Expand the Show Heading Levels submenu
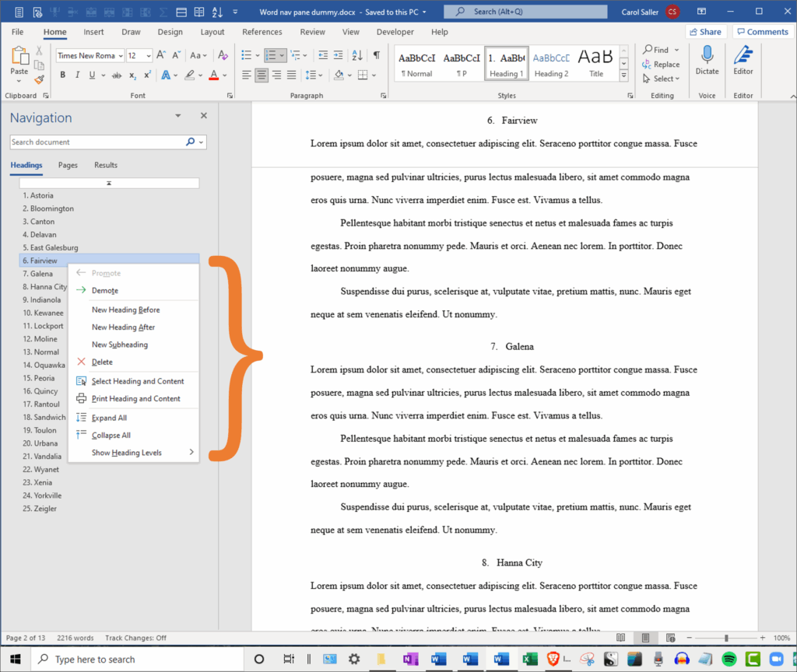Viewport: 797px width, 672px height. (132, 453)
